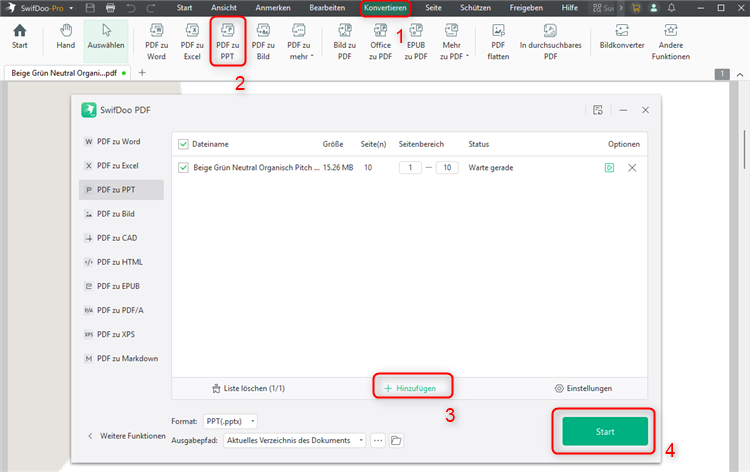Open the Konvertieren menu tab

pyautogui.click(x=385, y=8)
